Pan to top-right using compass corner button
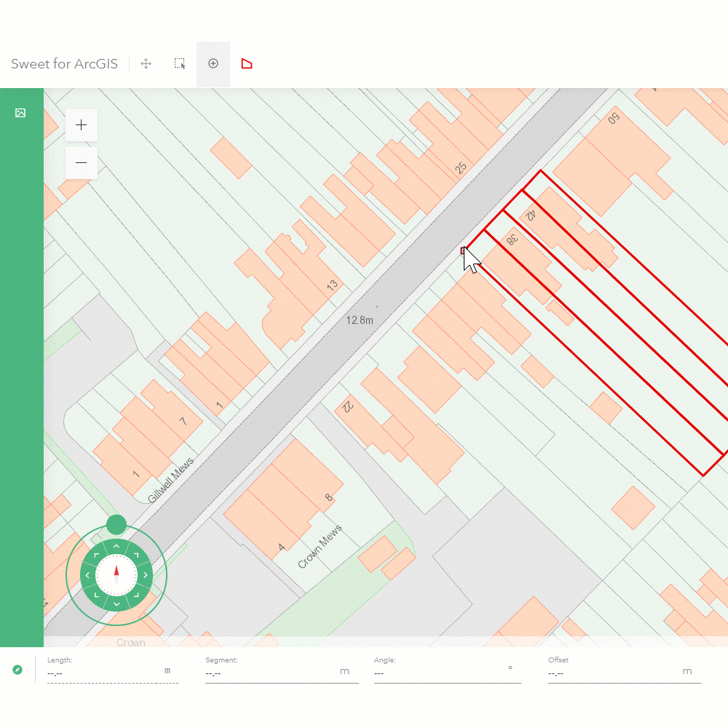 pos(136,555)
